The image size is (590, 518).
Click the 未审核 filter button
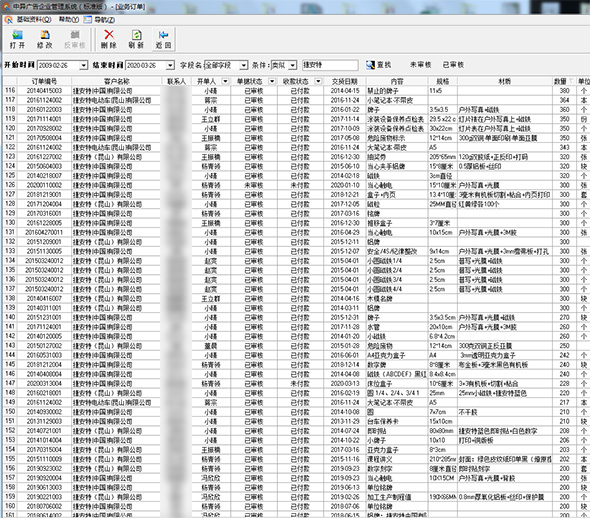click(420, 65)
